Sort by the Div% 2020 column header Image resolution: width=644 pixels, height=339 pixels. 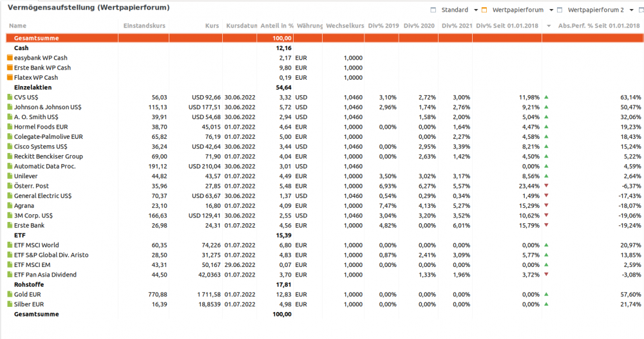pos(419,26)
